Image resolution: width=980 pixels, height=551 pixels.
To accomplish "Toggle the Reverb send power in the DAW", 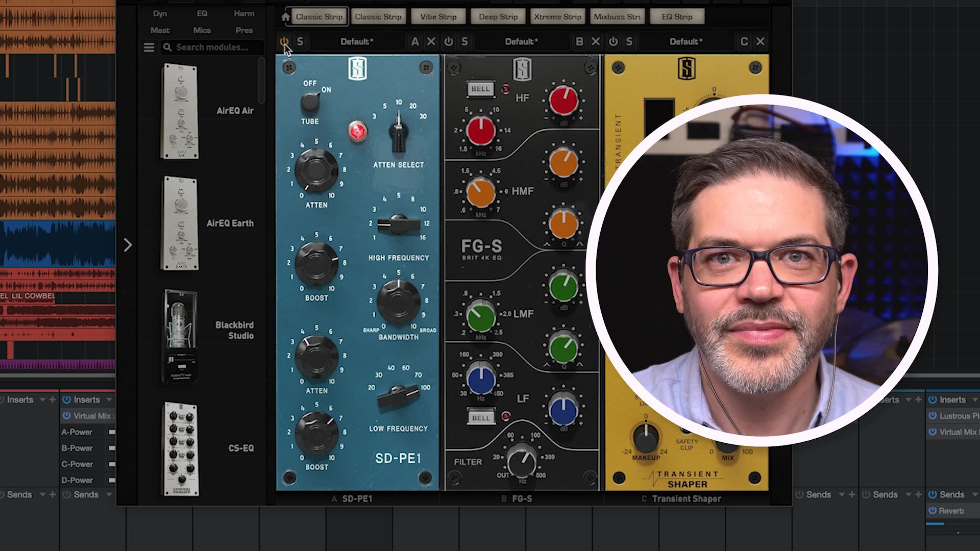I will point(933,511).
